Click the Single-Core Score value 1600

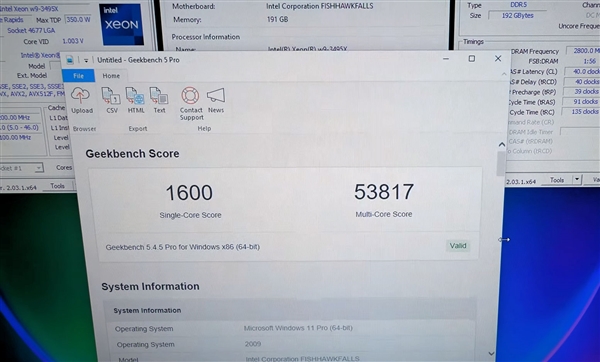point(189,192)
